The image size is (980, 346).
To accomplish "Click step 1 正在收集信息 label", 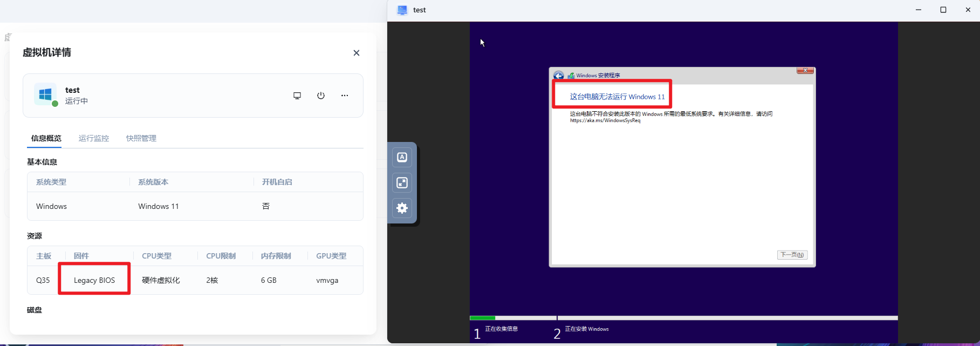I will [x=502, y=329].
